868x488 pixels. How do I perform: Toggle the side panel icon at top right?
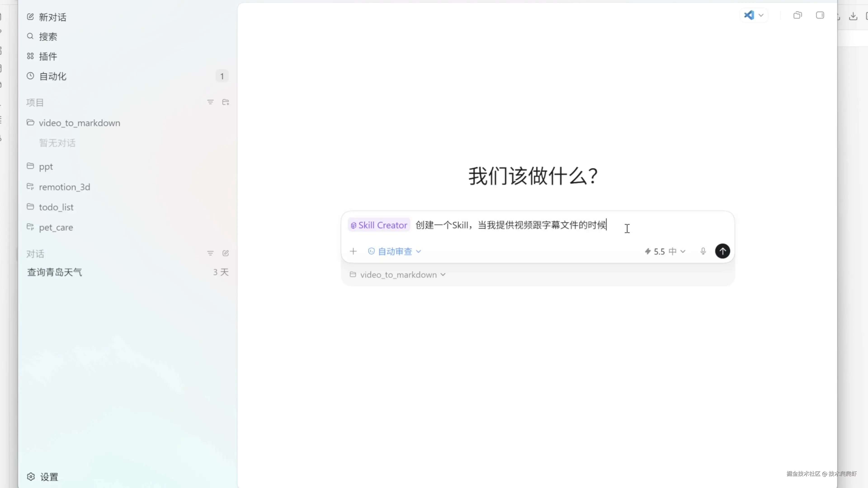820,16
